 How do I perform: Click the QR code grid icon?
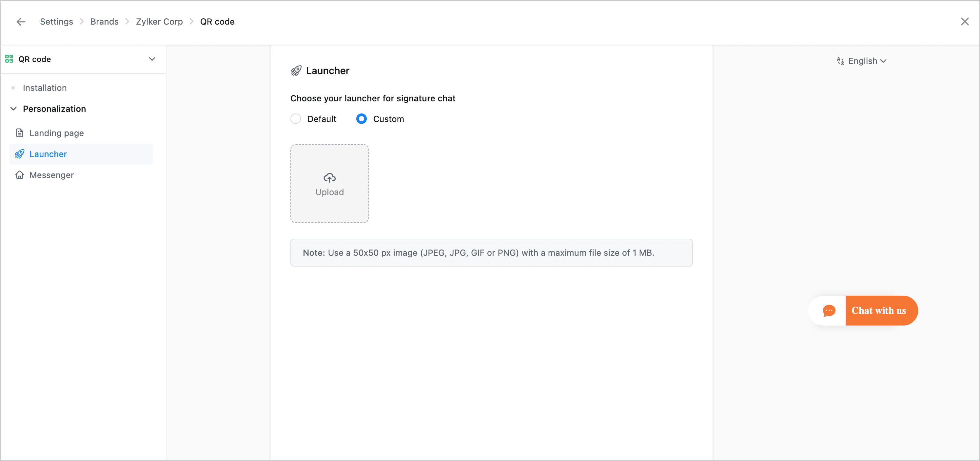pos(9,59)
